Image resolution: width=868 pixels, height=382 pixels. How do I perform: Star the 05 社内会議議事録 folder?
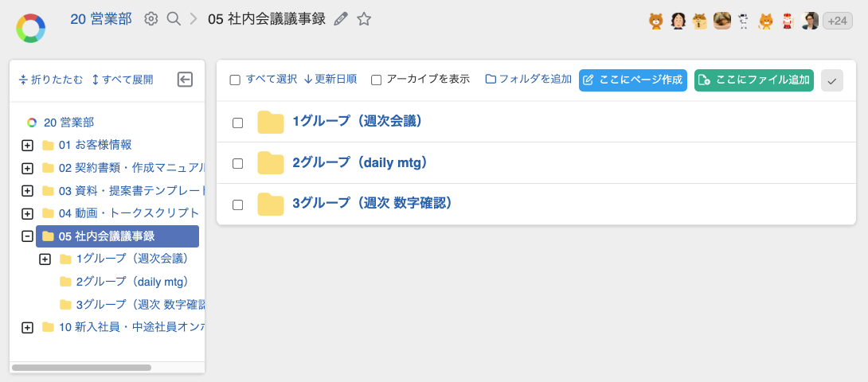(364, 19)
